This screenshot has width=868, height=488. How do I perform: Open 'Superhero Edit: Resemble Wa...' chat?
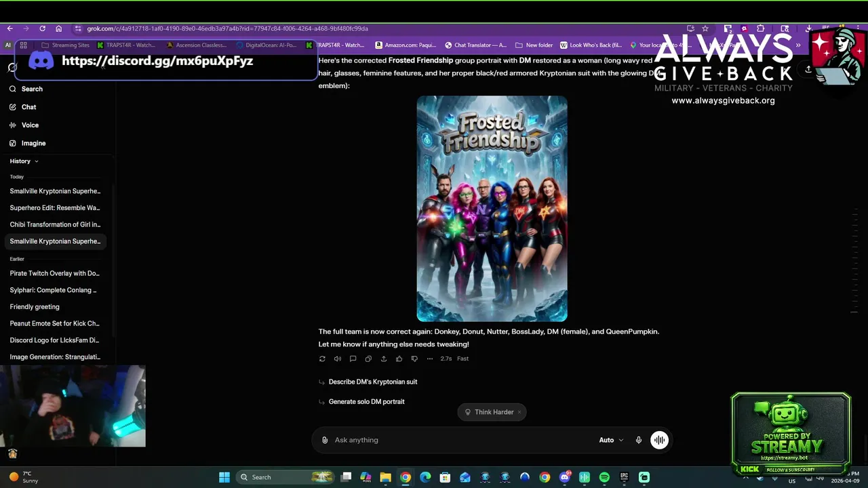click(x=55, y=208)
